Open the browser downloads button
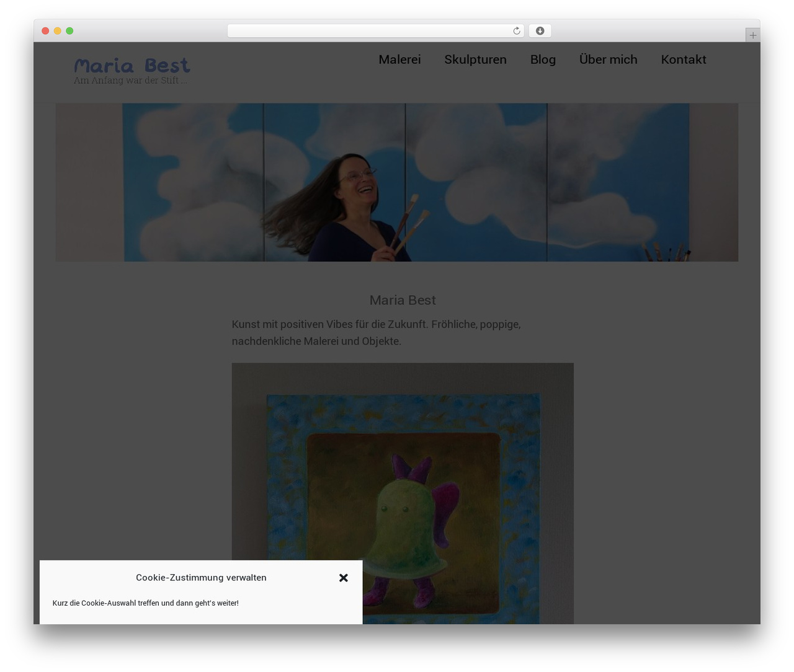Viewport: 794px width, 672px height. pos(540,31)
